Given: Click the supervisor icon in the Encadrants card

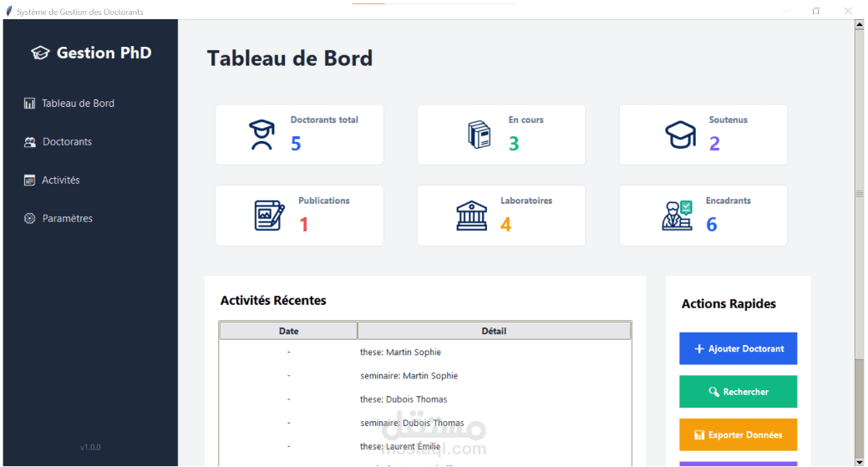Looking at the screenshot, I should pyautogui.click(x=677, y=216).
